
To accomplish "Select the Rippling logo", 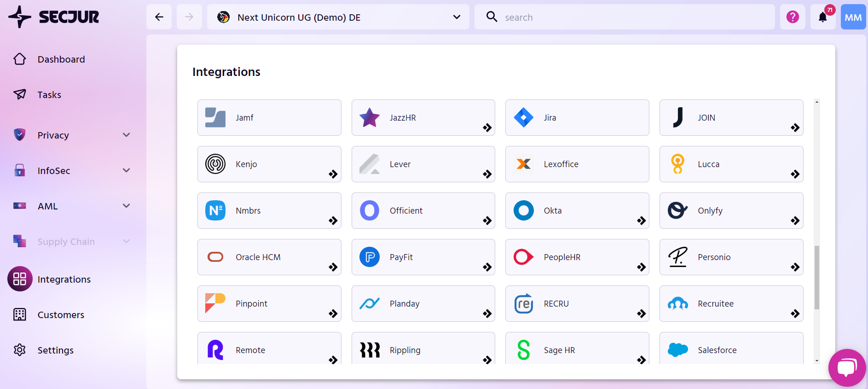I will pos(370,350).
